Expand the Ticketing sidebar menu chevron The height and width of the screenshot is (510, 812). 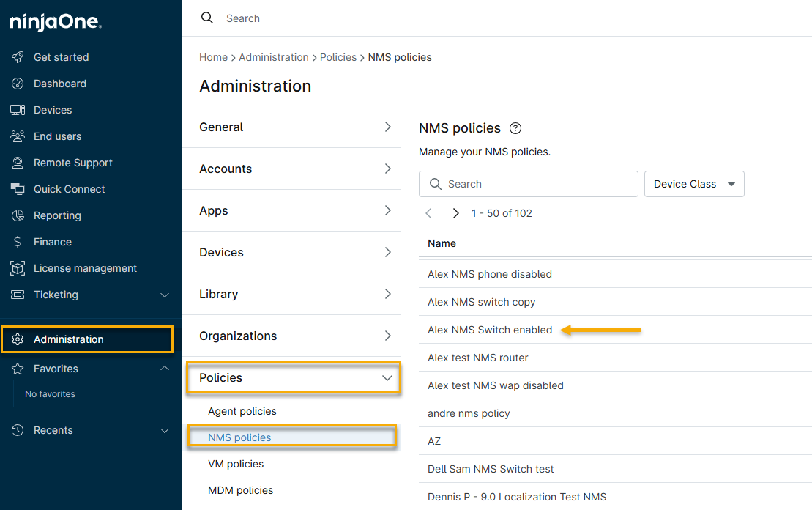165,295
